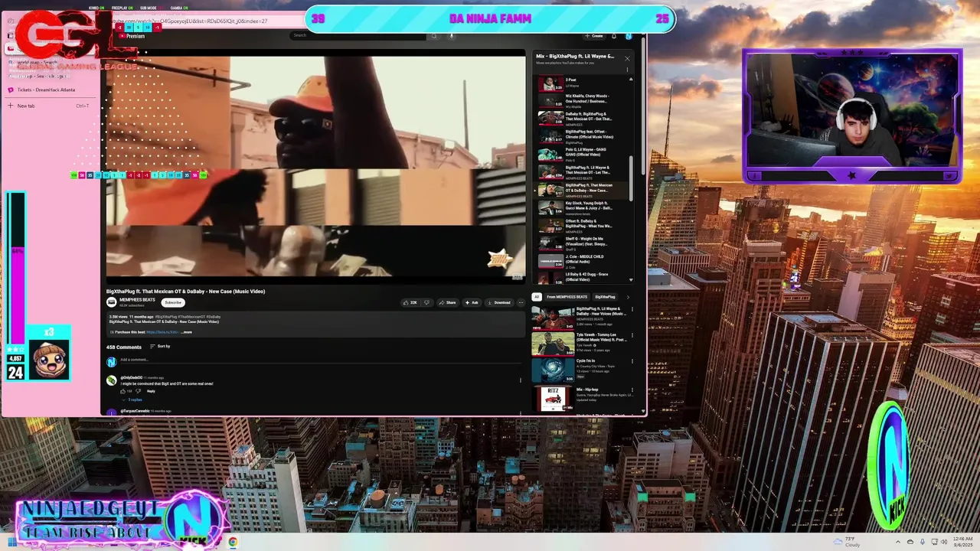Viewport: 980px width, 551px height.
Task: Play J. Cole MIDDLE CHILD audio
Action: [x=583, y=260]
